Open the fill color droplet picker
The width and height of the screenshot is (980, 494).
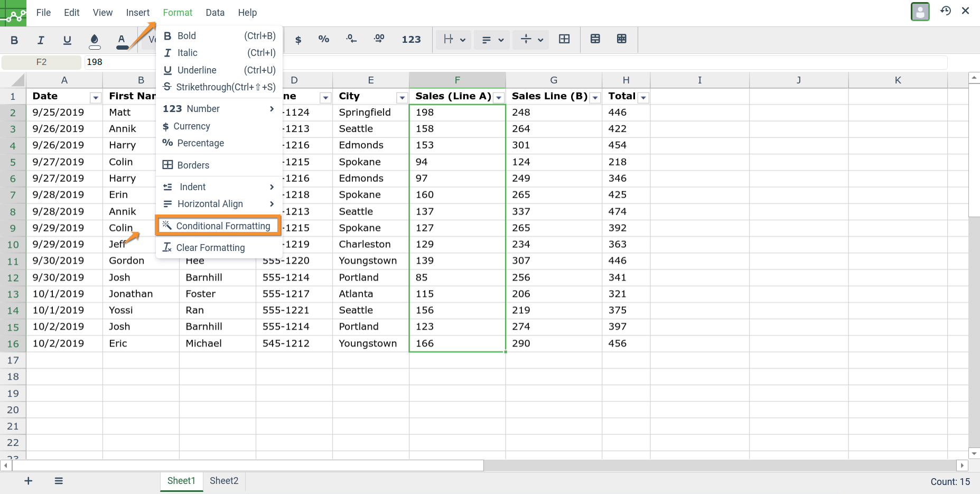pyautogui.click(x=95, y=40)
